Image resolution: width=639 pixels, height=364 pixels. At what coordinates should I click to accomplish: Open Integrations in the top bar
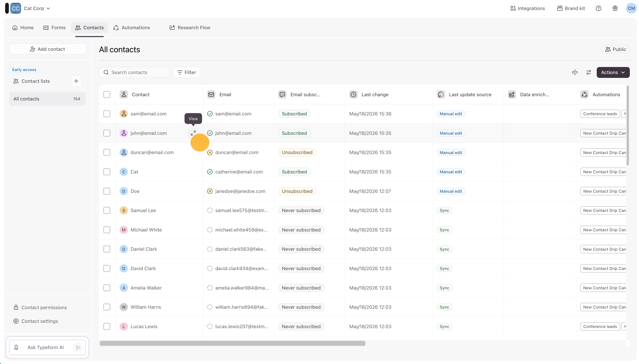click(528, 8)
